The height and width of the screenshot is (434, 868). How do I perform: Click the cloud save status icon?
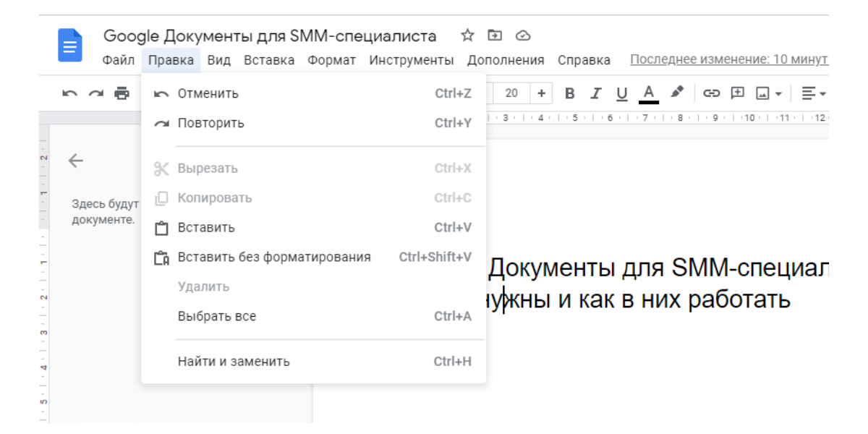523,36
